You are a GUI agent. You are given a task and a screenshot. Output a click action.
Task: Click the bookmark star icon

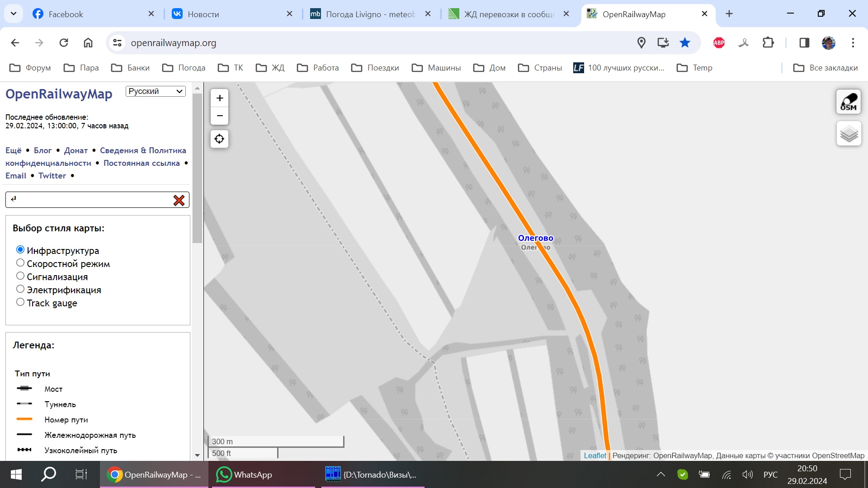point(685,43)
